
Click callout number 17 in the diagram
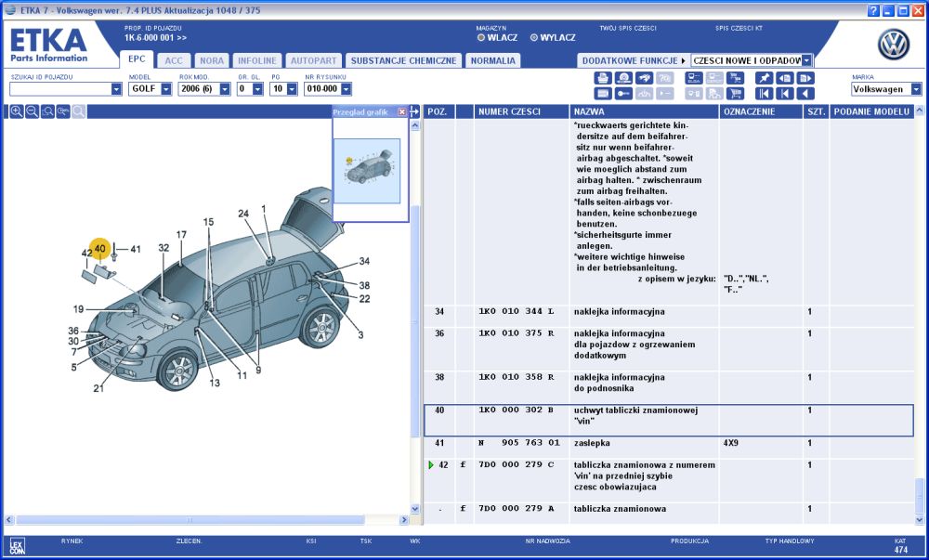click(x=181, y=235)
